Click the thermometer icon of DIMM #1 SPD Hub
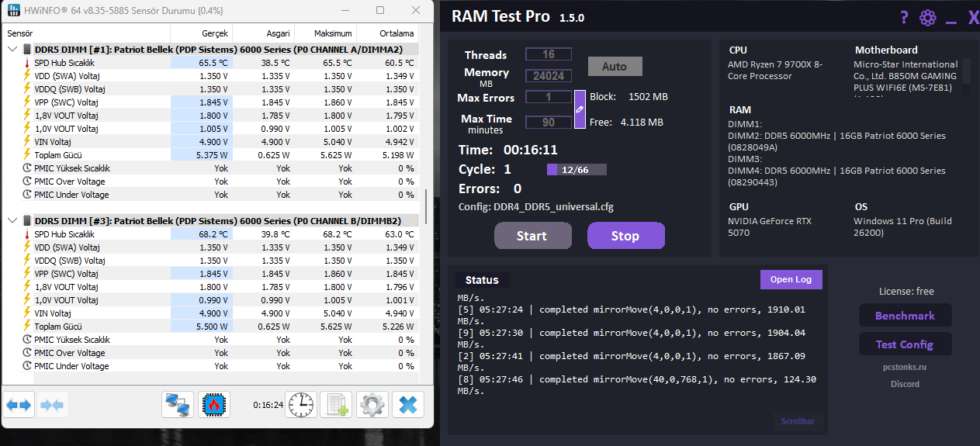Viewport: 980px width, 446px height. pos(26,63)
